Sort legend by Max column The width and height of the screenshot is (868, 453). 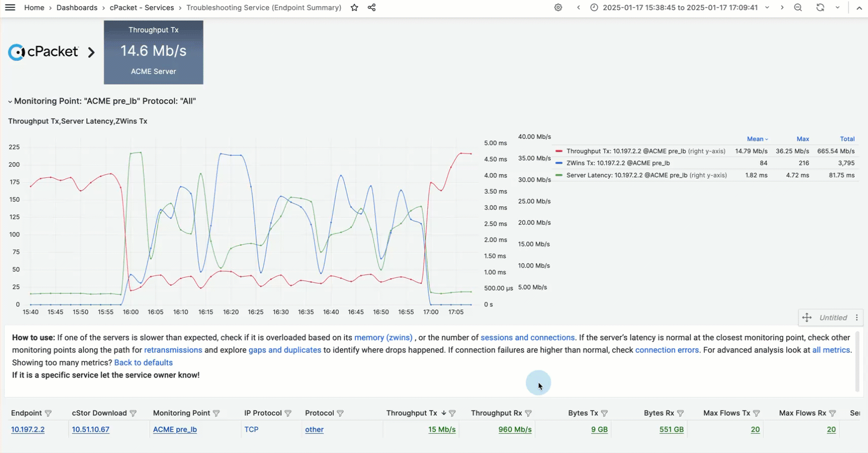pyautogui.click(x=803, y=139)
